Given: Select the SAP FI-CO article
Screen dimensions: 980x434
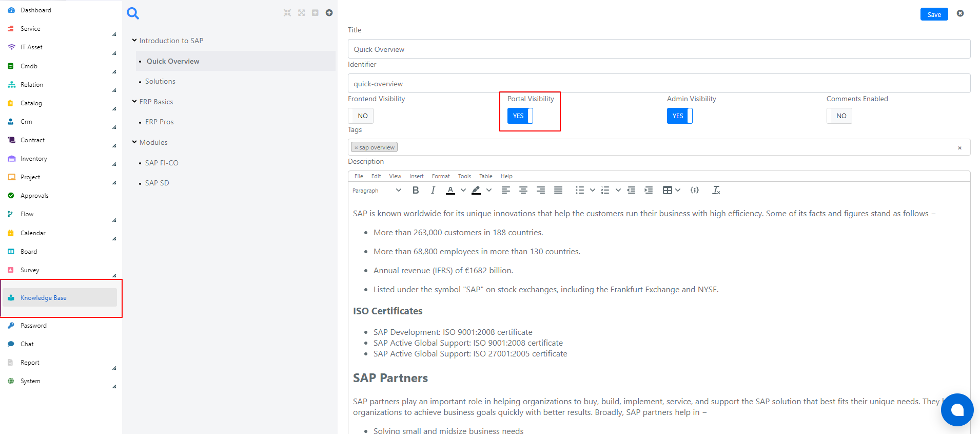Looking at the screenshot, I should tap(162, 163).
